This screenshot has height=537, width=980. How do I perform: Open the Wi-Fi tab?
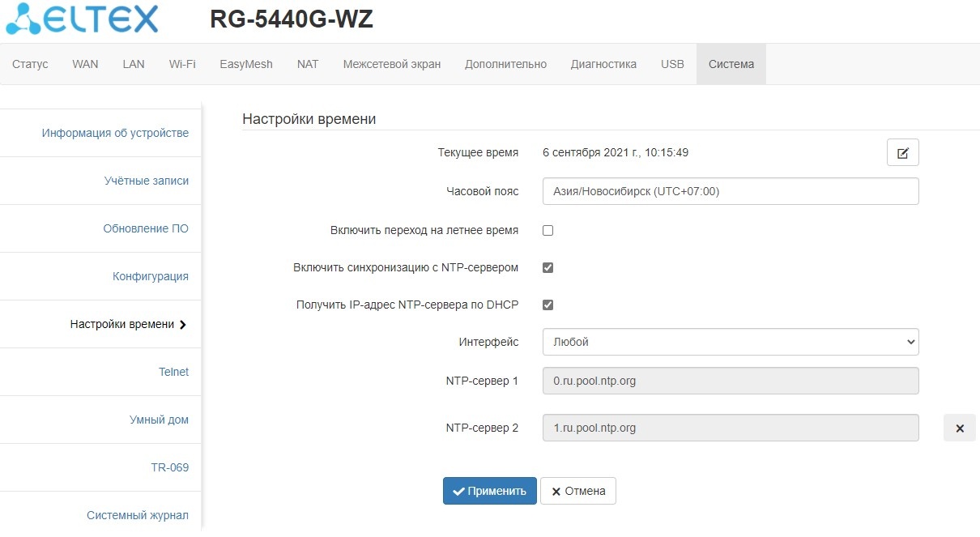pyautogui.click(x=182, y=64)
